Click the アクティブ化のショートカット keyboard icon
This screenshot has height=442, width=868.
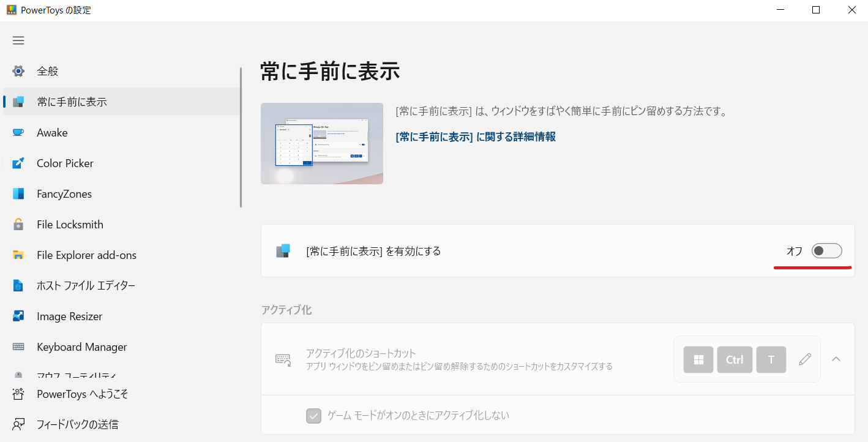pos(283,360)
